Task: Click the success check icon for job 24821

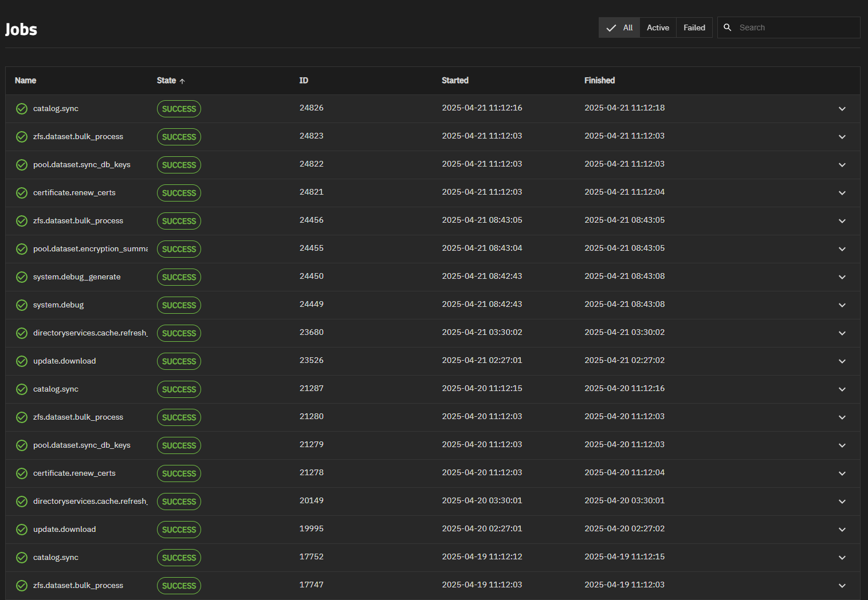Action: [x=22, y=193]
